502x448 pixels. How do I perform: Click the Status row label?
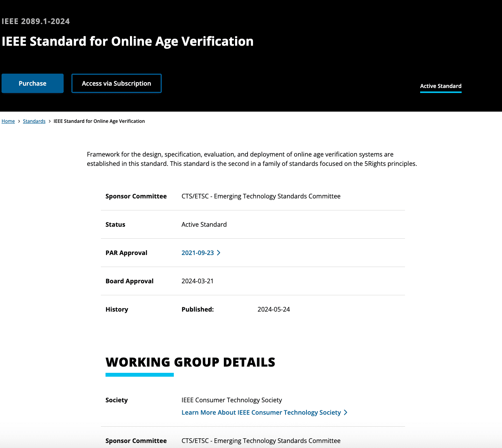(x=115, y=224)
